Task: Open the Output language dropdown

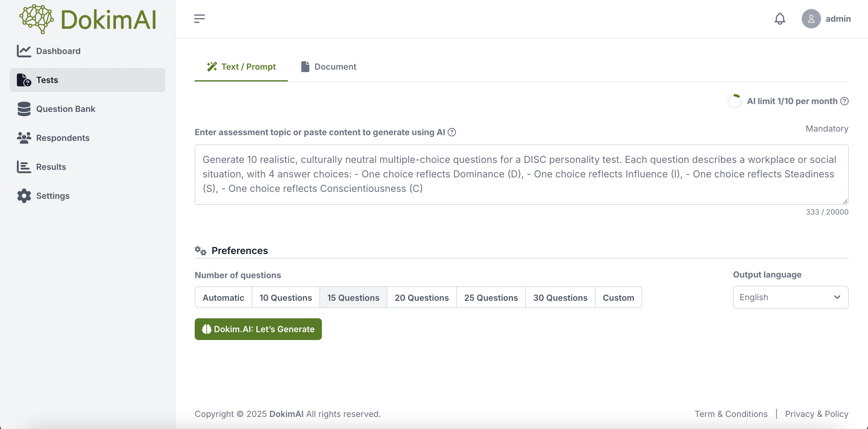Action: tap(791, 297)
